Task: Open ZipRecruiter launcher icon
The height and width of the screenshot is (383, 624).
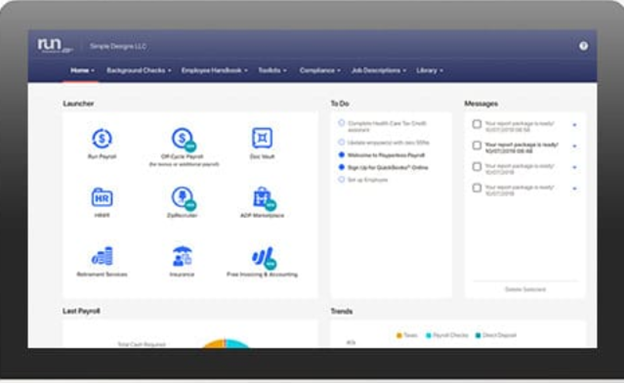Action: coord(183,198)
